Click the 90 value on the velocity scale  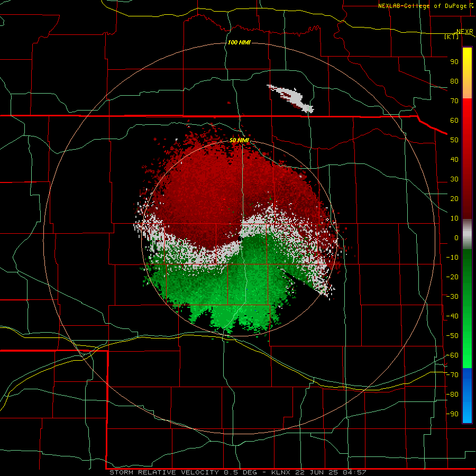(454, 62)
